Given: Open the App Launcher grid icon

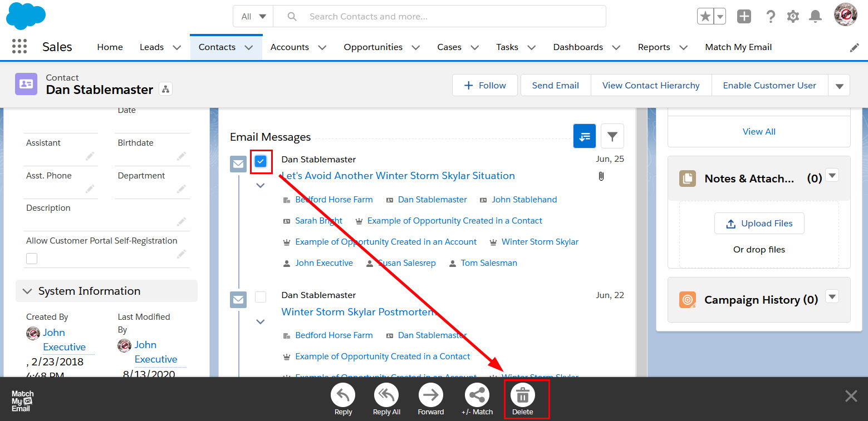Looking at the screenshot, I should [x=19, y=47].
